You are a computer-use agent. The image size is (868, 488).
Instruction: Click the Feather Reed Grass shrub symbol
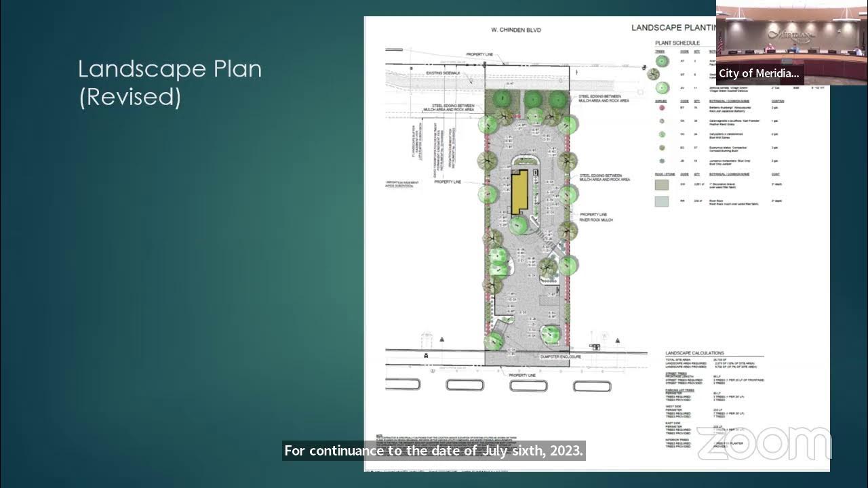(662, 121)
